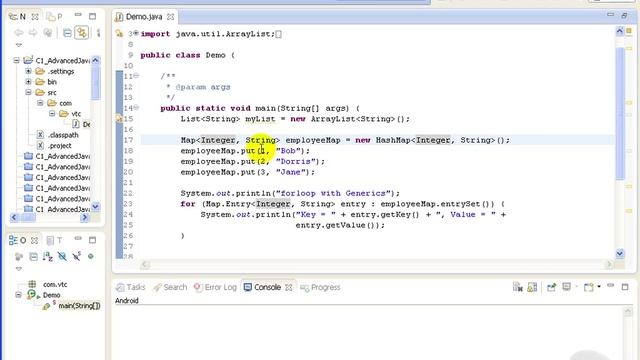Toggle Hide Fields in Outline

coord(62,256)
